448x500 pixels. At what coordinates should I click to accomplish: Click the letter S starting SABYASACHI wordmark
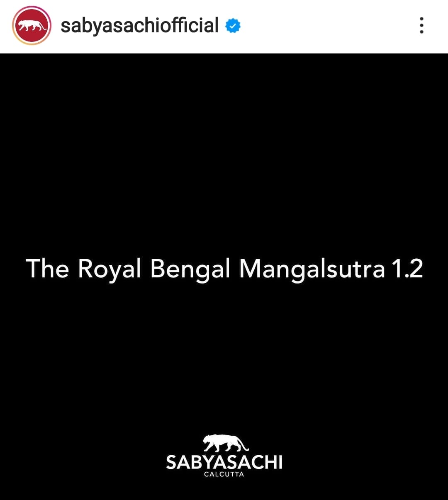tap(171, 462)
